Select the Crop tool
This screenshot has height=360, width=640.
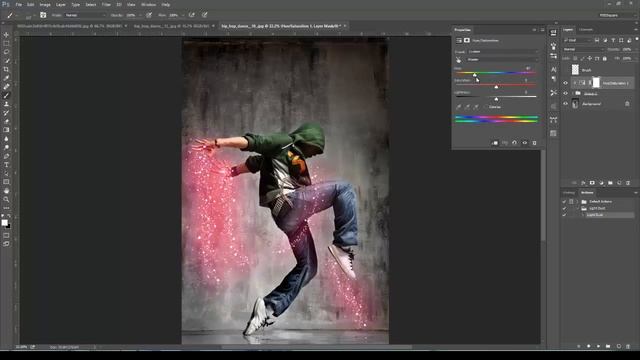pos(6,69)
